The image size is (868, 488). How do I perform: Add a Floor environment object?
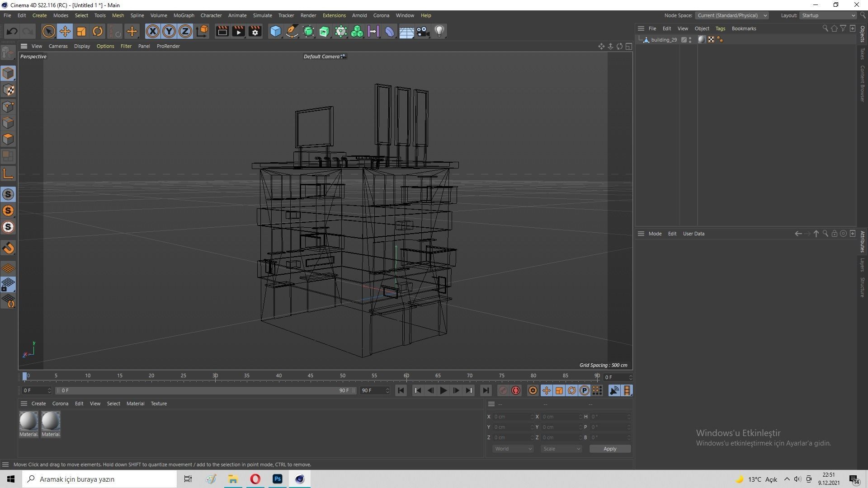point(406,31)
